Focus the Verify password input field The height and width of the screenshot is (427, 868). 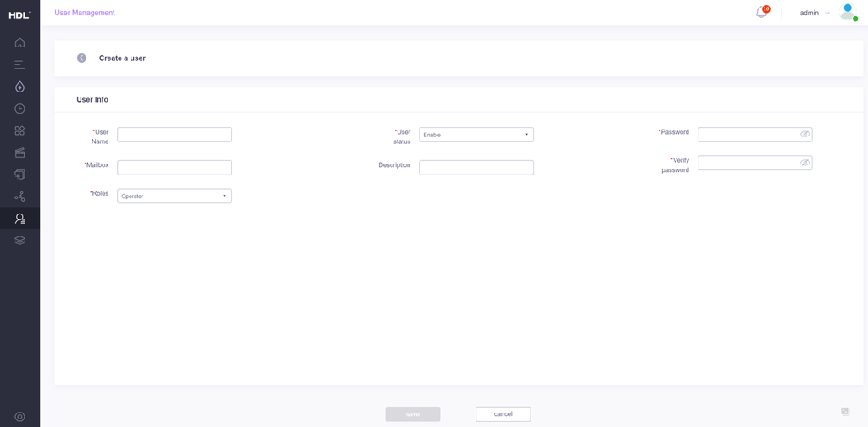click(x=754, y=163)
